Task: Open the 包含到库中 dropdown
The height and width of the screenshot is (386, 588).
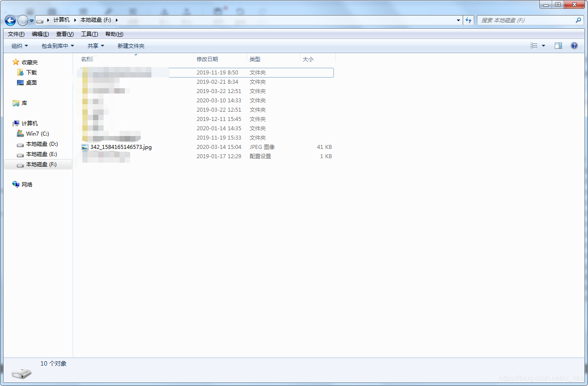Action: click(x=58, y=46)
